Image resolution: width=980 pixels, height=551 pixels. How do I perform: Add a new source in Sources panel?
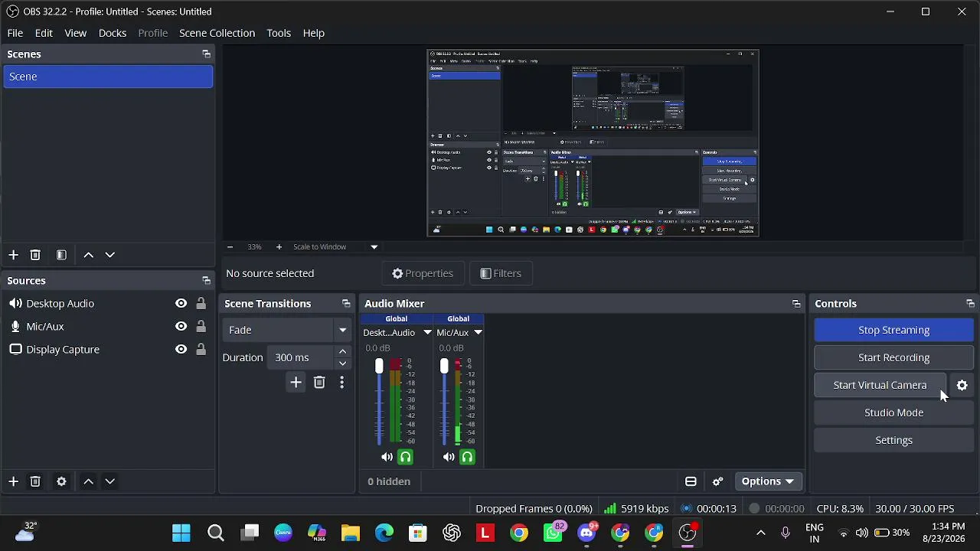tap(13, 481)
